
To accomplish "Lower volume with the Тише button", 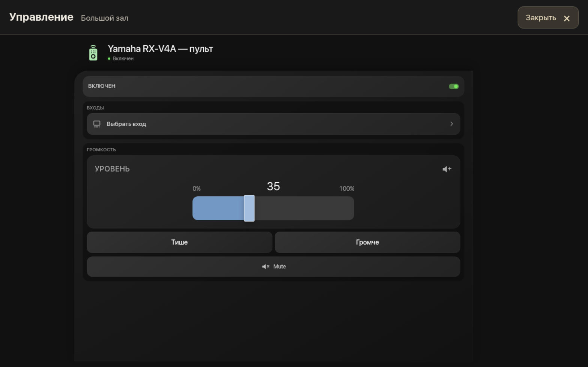I will click(x=179, y=242).
